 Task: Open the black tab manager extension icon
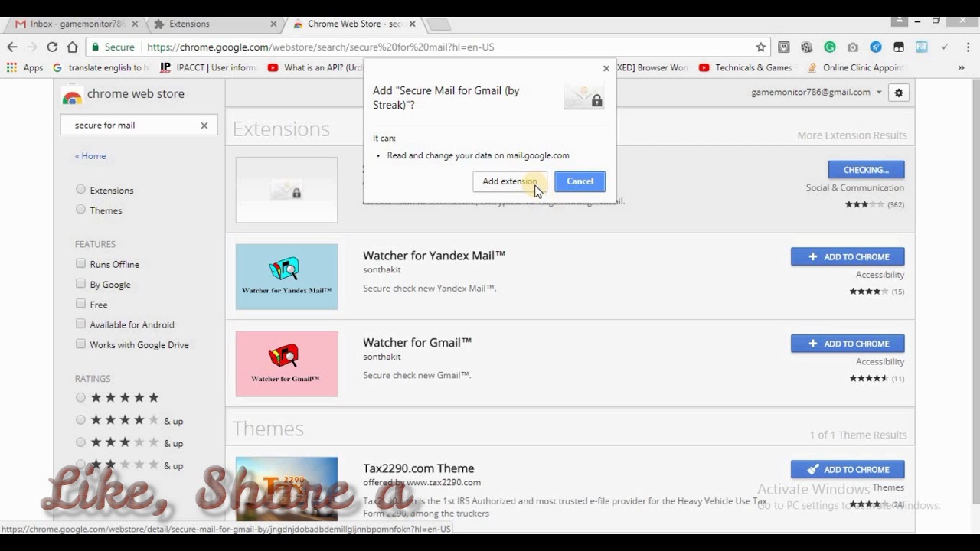pos(899,47)
